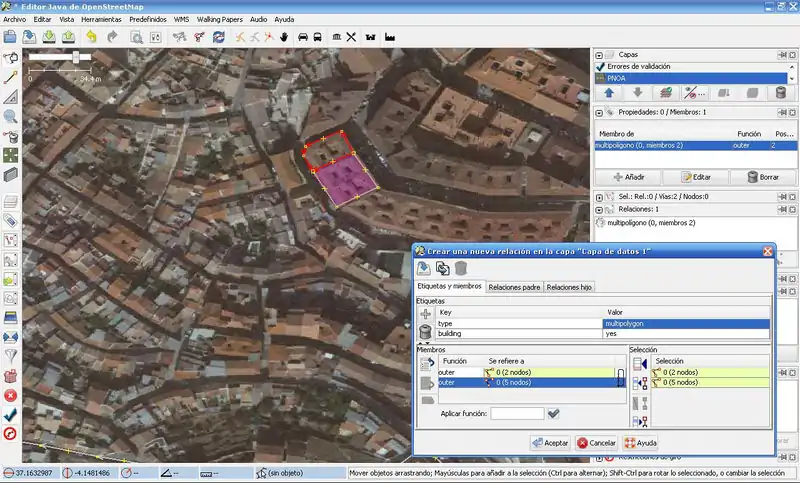This screenshot has width=800, height=483.
Task: Click the redo arrow in the toolbar
Action: pos(112,37)
